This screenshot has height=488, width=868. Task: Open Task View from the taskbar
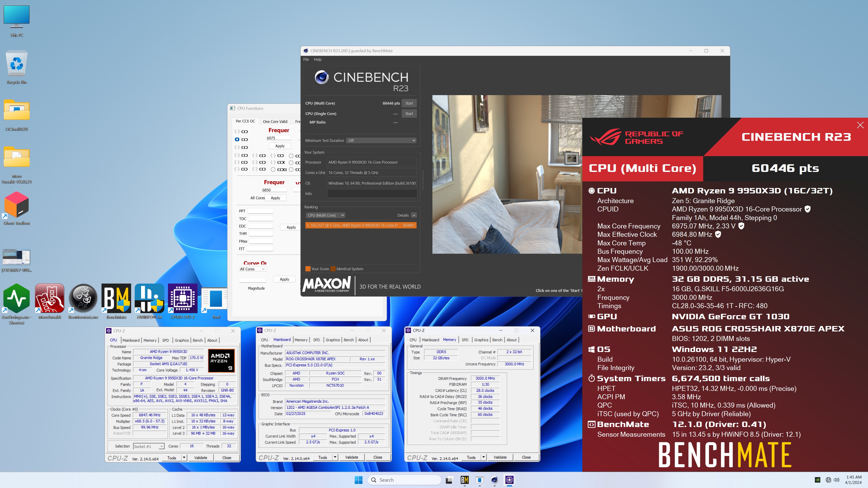[x=449, y=480]
